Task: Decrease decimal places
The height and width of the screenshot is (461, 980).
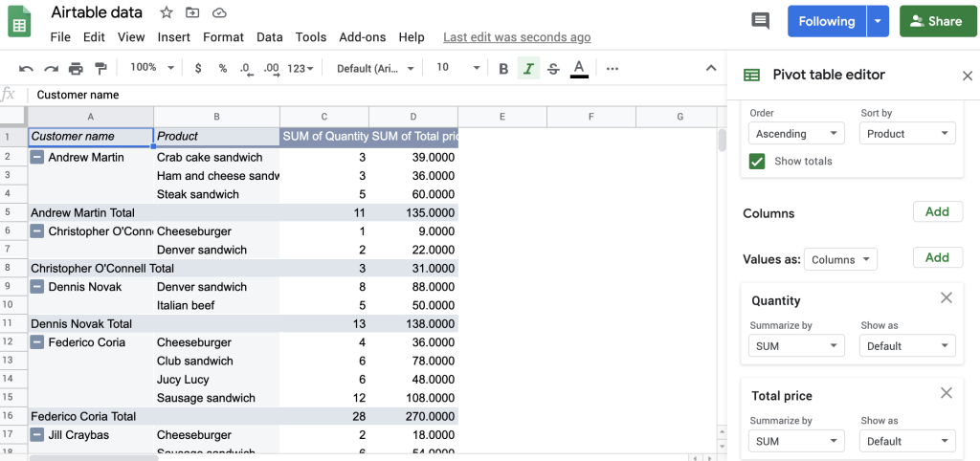Action: (x=246, y=69)
